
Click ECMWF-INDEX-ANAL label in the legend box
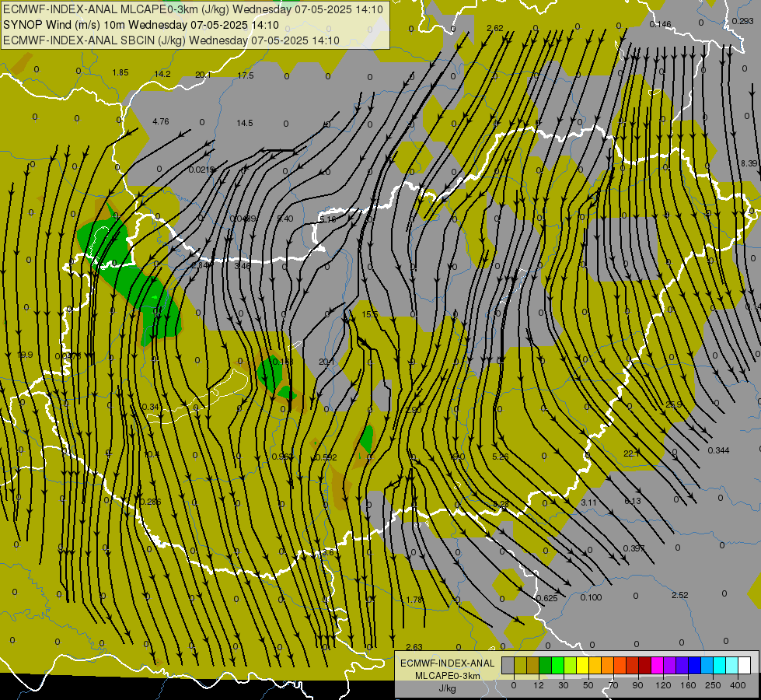[x=448, y=663]
